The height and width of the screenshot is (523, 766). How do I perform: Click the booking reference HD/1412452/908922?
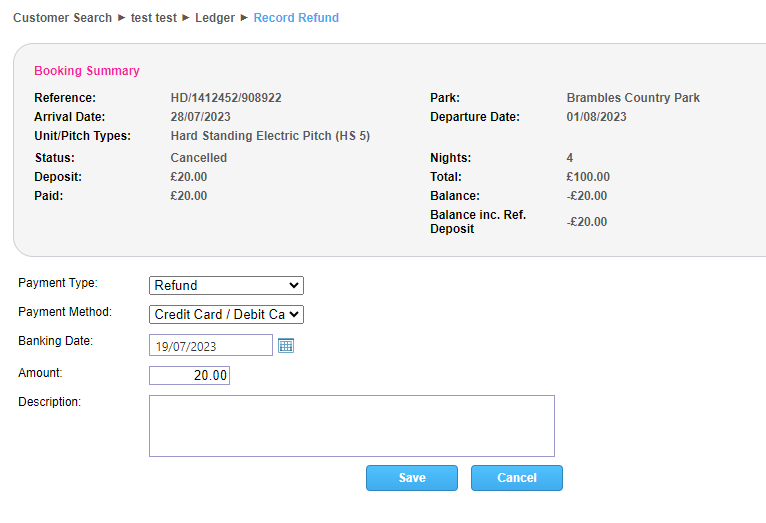(x=226, y=98)
